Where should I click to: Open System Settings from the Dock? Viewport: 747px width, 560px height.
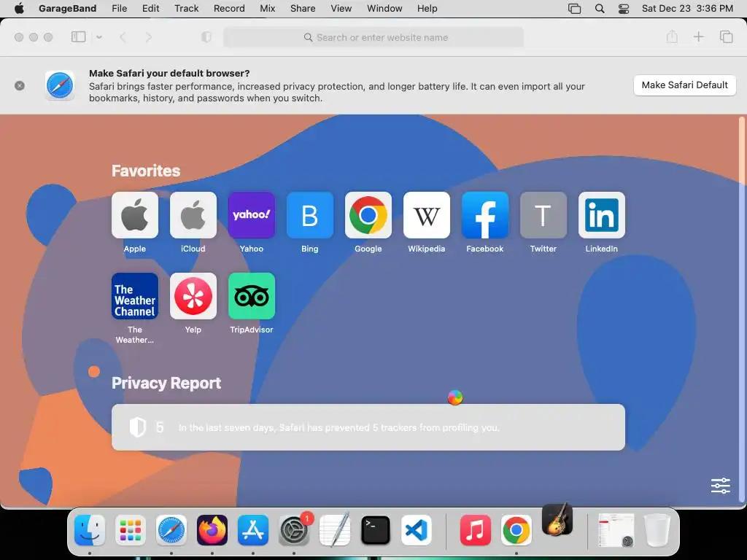(x=294, y=530)
